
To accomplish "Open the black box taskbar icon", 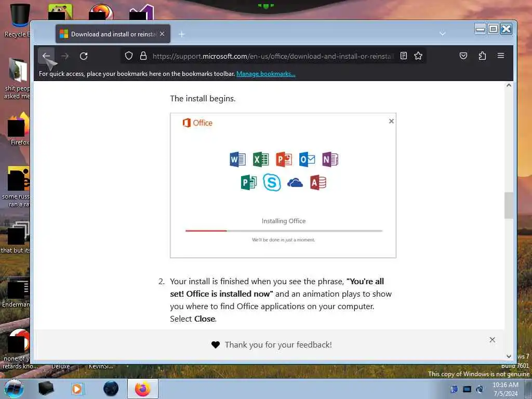I will click(x=46, y=389).
